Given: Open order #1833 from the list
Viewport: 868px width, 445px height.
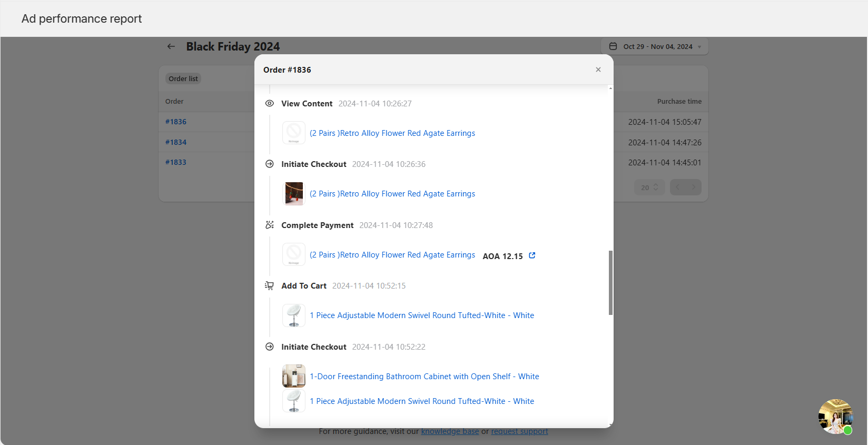Looking at the screenshot, I should (x=176, y=162).
